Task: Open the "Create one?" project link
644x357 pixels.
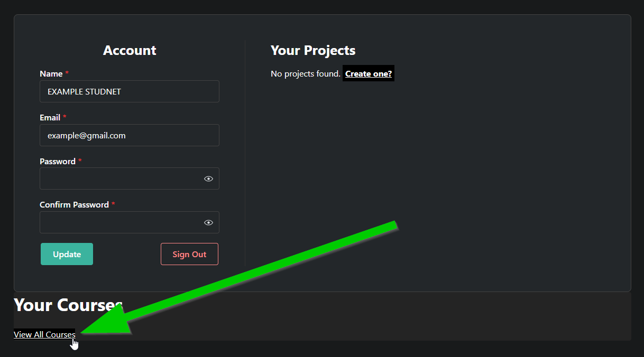Action: point(369,73)
